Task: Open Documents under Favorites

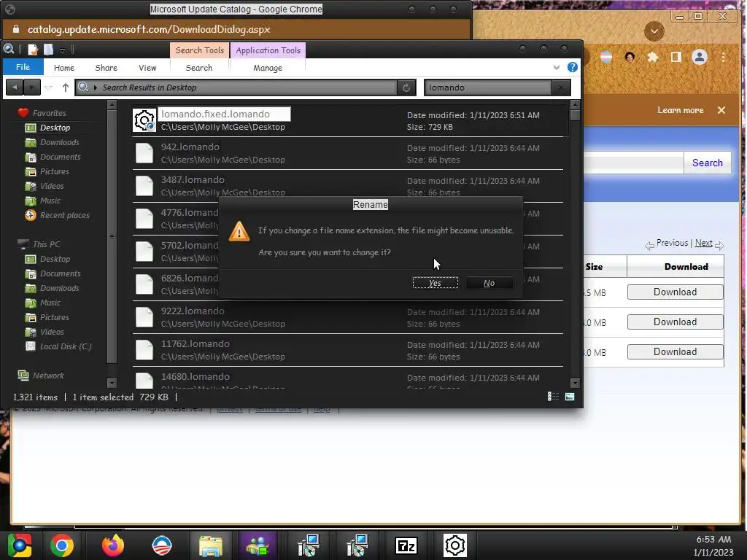Action: pos(60,157)
